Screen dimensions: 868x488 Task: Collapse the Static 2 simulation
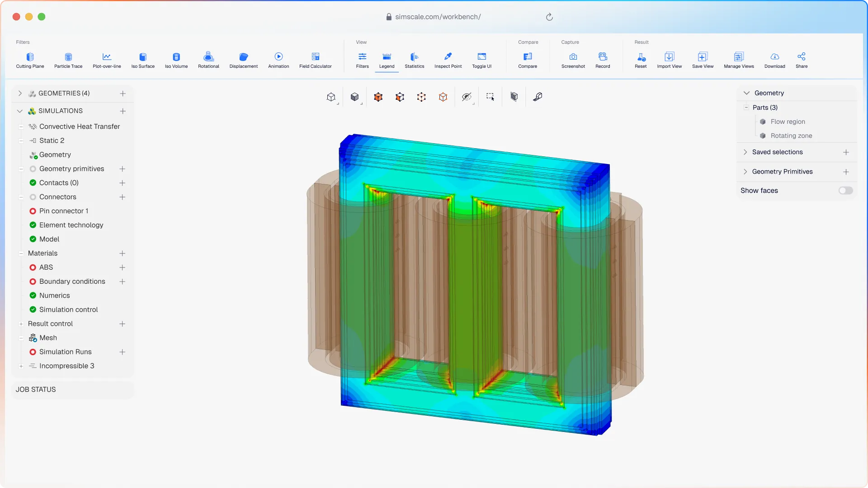coord(21,141)
